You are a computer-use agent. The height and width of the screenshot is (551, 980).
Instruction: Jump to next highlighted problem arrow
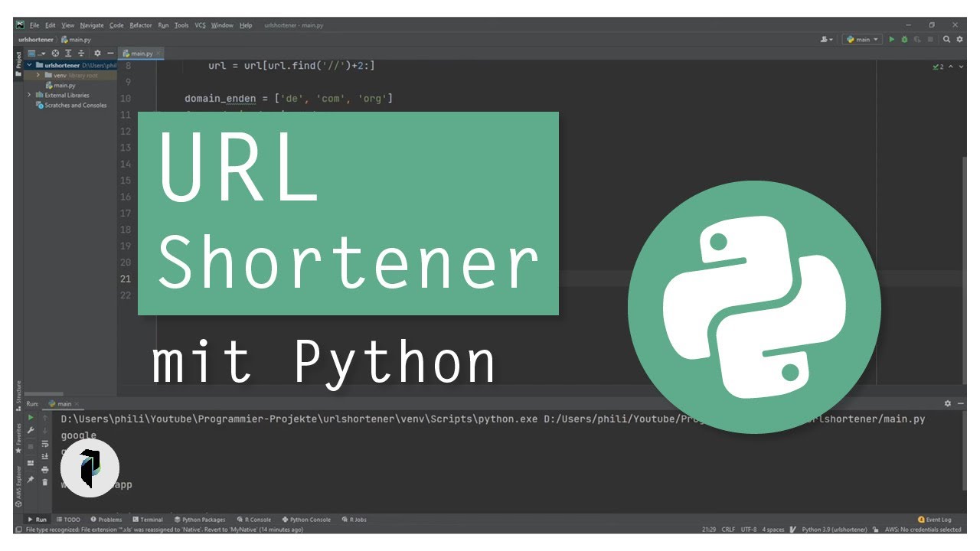962,67
